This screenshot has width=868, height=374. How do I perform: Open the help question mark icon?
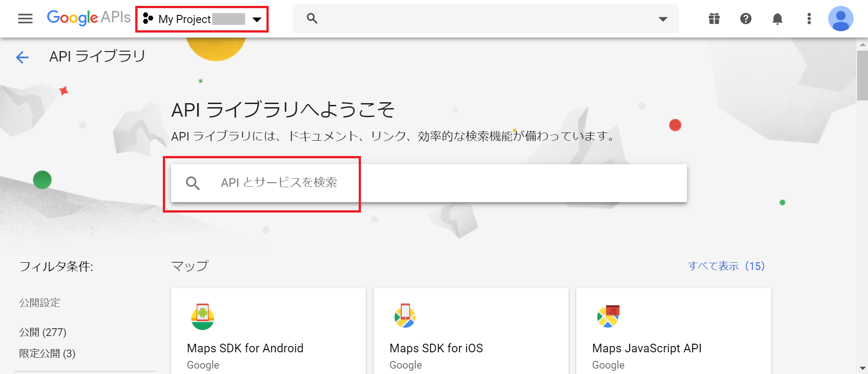(x=746, y=19)
